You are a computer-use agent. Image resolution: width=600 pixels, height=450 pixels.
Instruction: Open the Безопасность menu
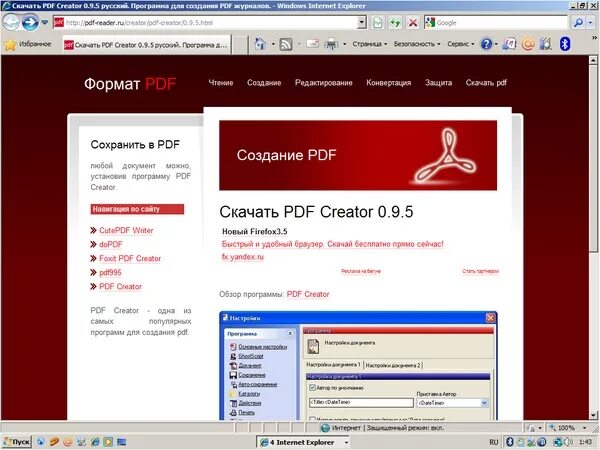(x=417, y=44)
